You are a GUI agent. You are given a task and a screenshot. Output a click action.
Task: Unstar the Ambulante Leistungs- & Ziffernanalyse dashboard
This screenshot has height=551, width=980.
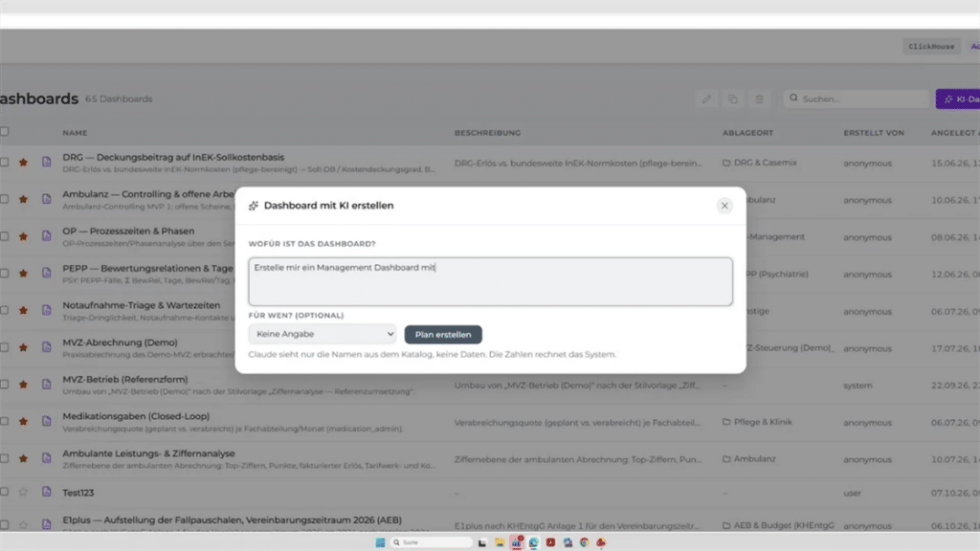(x=23, y=458)
